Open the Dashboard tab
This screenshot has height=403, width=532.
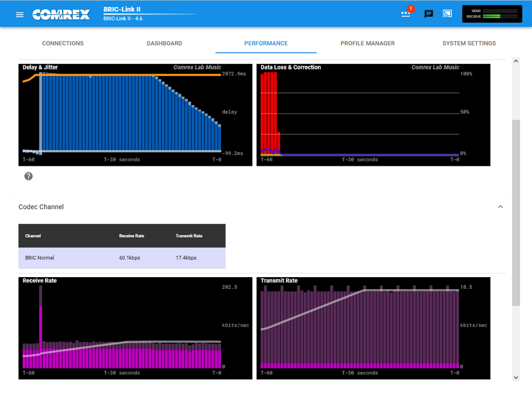164,44
